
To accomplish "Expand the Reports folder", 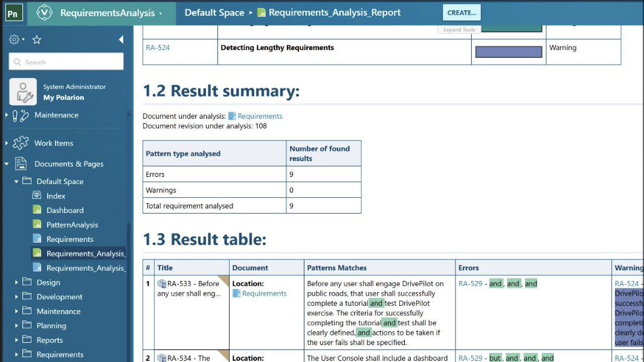I will tap(16, 340).
